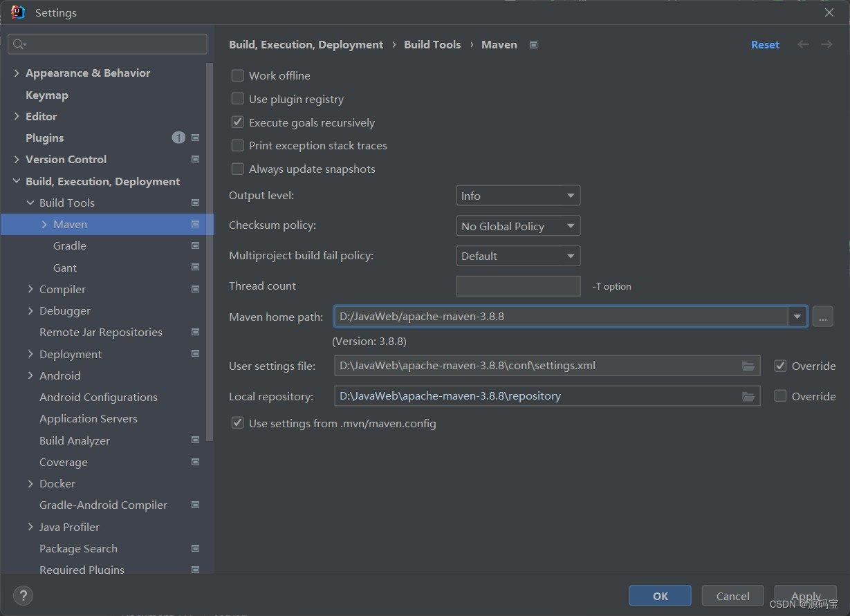Click the browse ellipsis beside Maven home path
The width and height of the screenshot is (850, 616).
(x=822, y=317)
